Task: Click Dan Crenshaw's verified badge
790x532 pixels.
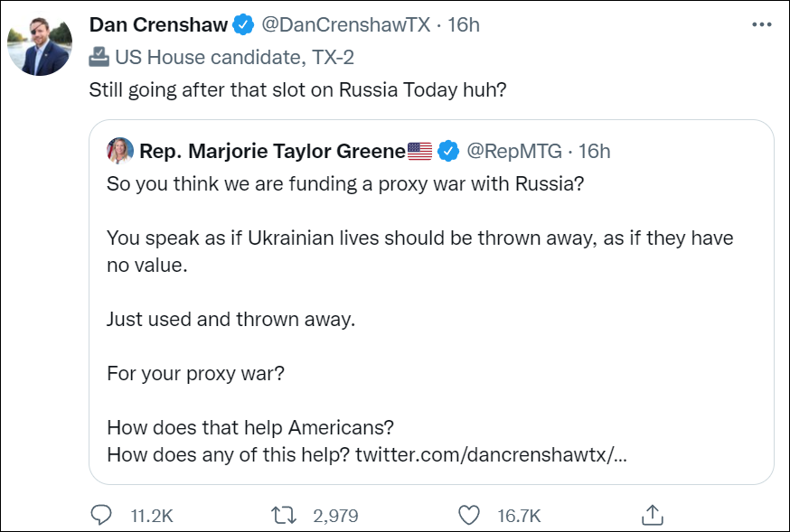Action: 244,25
